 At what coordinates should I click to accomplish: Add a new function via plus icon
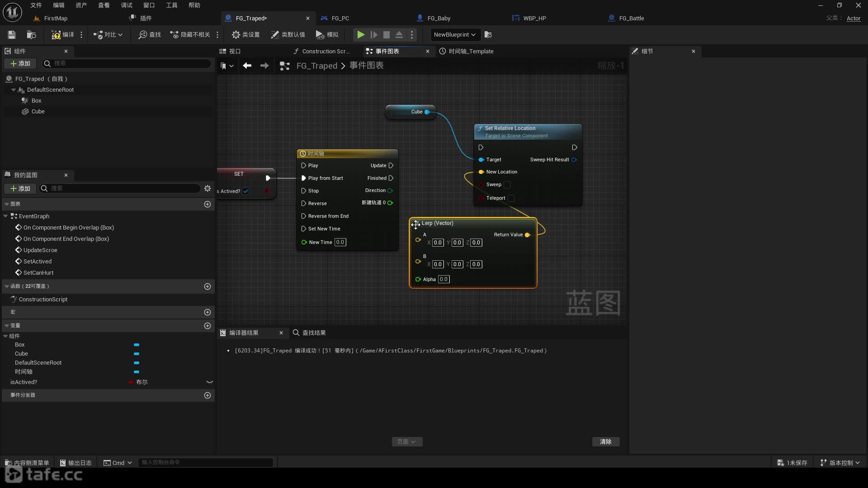pyautogui.click(x=208, y=286)
